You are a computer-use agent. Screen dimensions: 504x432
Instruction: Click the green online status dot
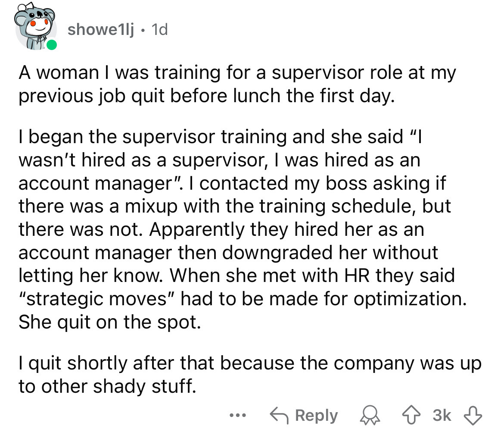pyautogui.click(x=52, y=45)
